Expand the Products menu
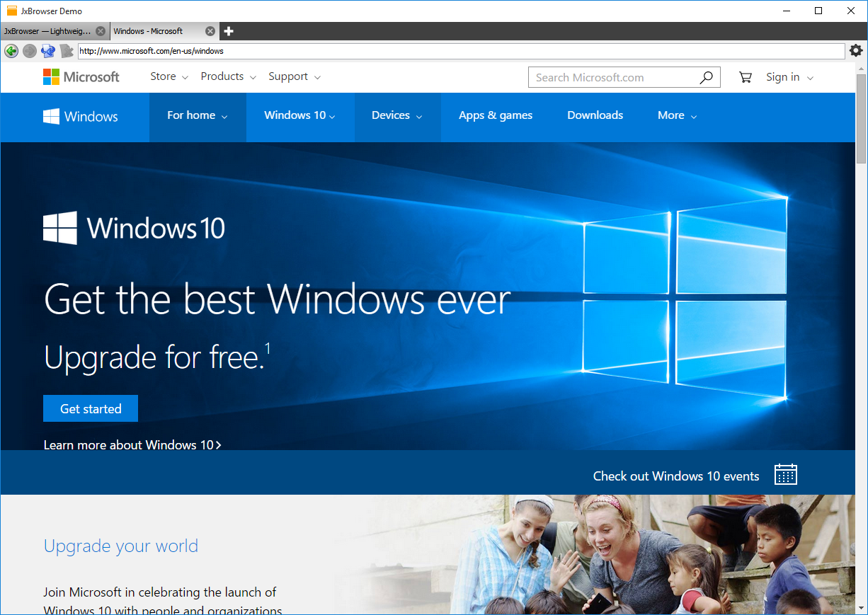Viewport: 868px width, 615px height. pos(229,76)
